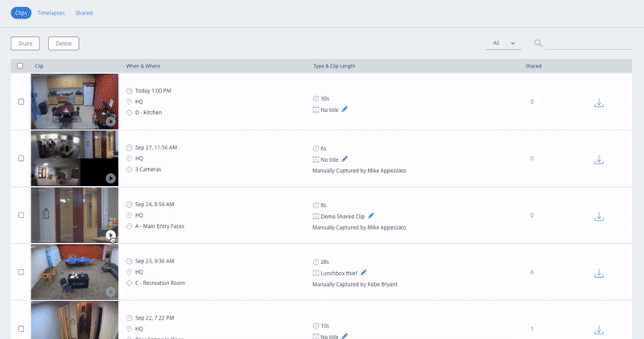Select the 3 Cameras clip checkbox
644x339 pixels.
[21, 158]
